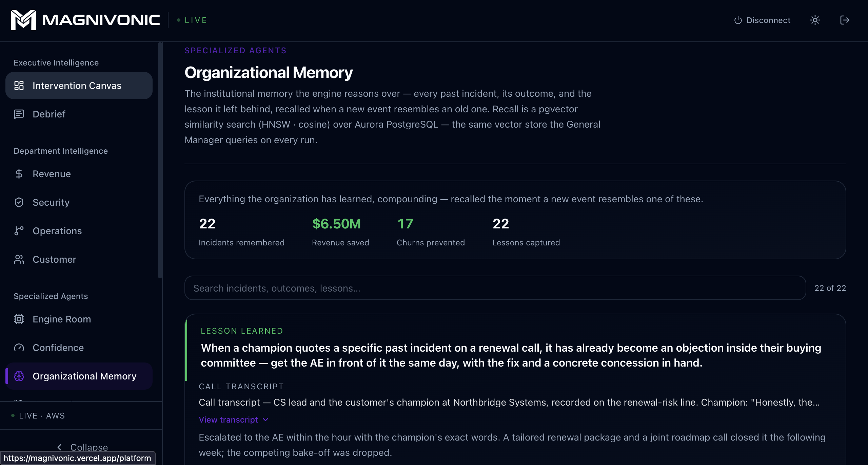The image size is (868, 465).
Task: Click the Customer people icon
Action: (19, 259)
